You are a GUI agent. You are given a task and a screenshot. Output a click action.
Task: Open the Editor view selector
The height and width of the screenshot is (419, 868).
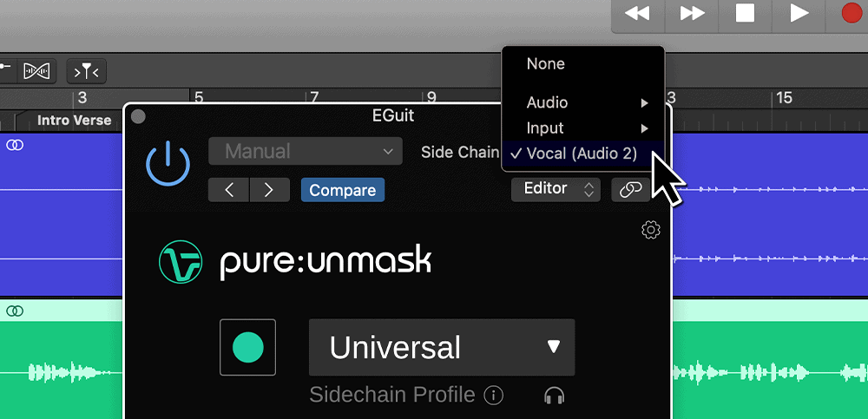(556, 189)
